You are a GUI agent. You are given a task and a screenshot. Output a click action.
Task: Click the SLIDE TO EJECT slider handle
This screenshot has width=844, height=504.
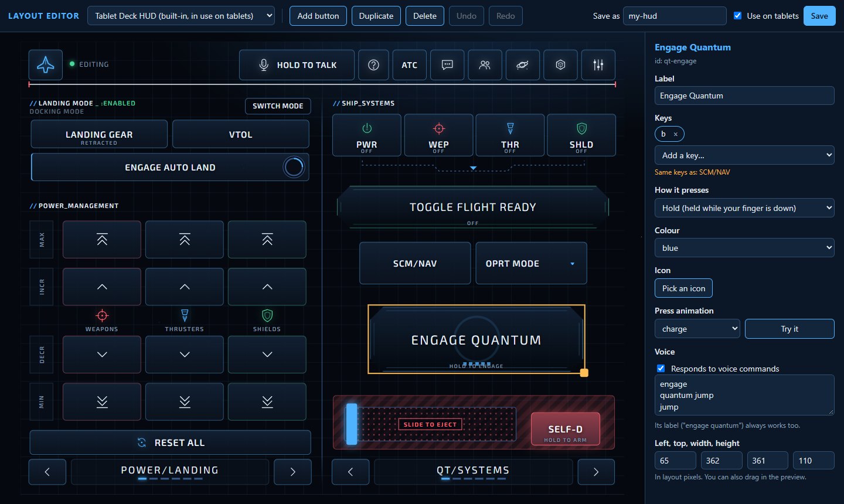(x=352, y=424)
